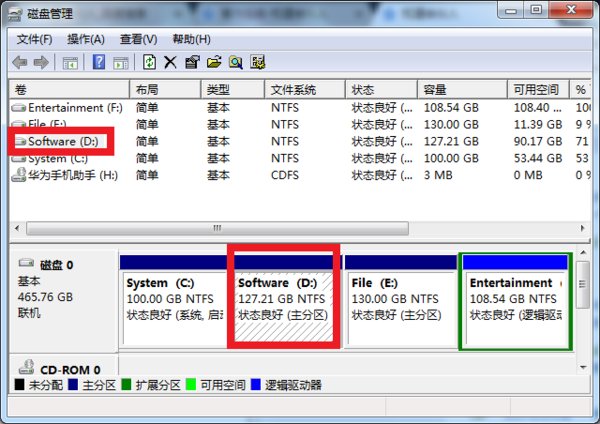The height and width of the screenshot is (424, 600).
Task: Click the black 未分配 legend swatch
Action: 20,384
